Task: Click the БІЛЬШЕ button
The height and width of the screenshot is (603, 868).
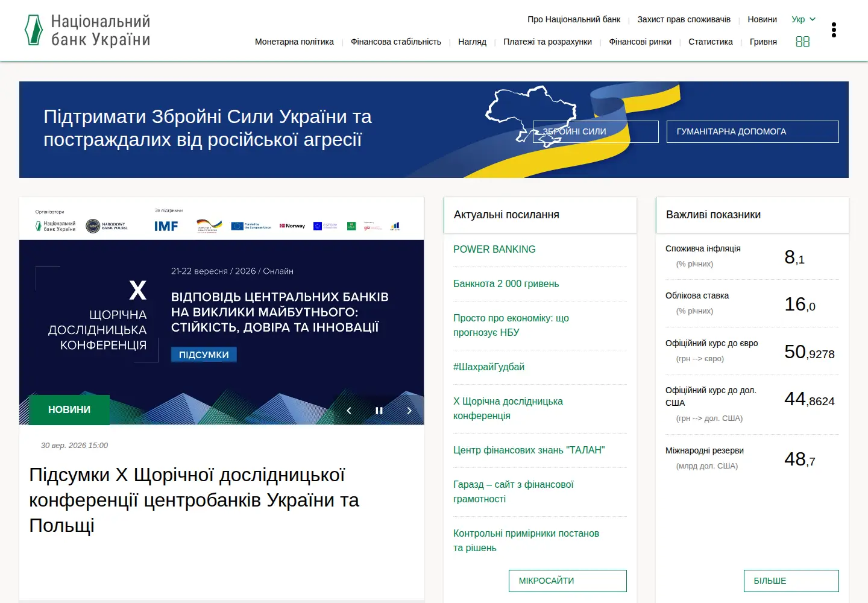Action: [x=791, y=581]
